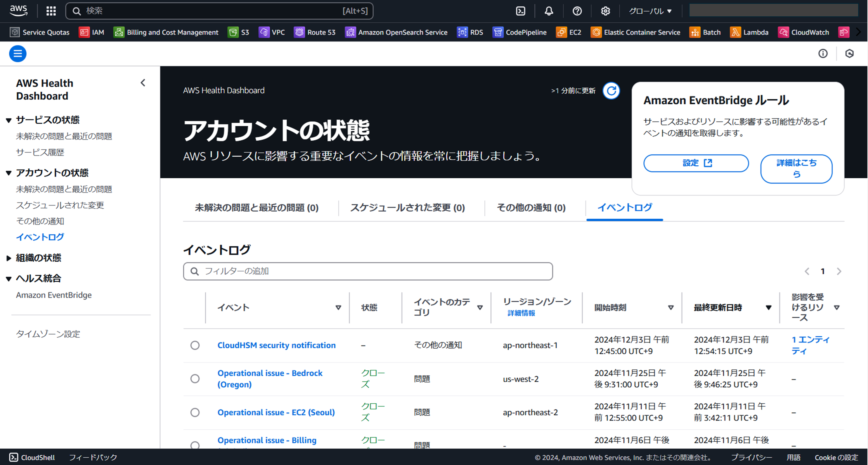This screenshot has height=465, width=868.
Task: Refresh the Health Dashboard data
Action: (611, 91)
